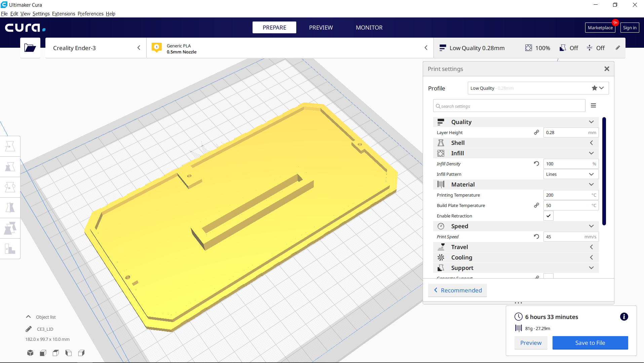Image resolution: width=644 pixels, height=363 pixels.
Task: Switch to the MONITOR stage tab
Action: [369, 28]
